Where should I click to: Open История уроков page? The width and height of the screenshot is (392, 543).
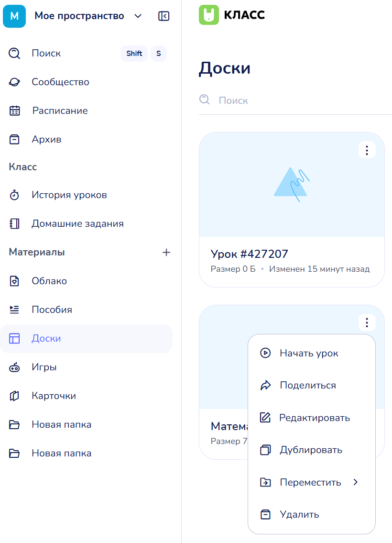pos(87,195)
